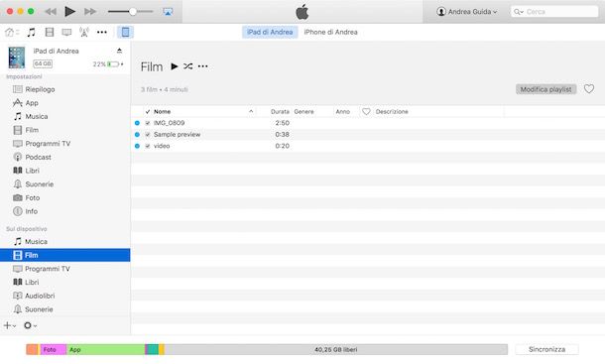The height and width of the screenshot is (364, 605).
Task: Switch to TV shows library icon
Action: (x=66, y=32)
